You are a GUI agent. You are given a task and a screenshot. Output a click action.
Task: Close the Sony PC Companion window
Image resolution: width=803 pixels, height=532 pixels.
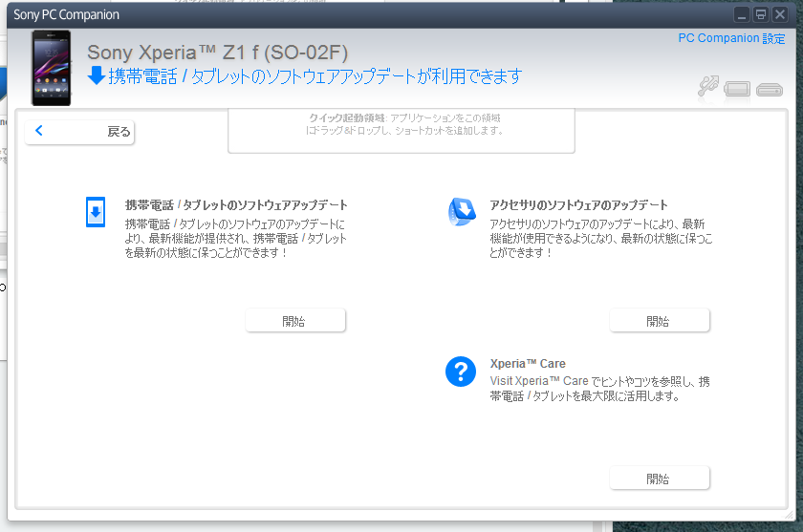(779, 14)
